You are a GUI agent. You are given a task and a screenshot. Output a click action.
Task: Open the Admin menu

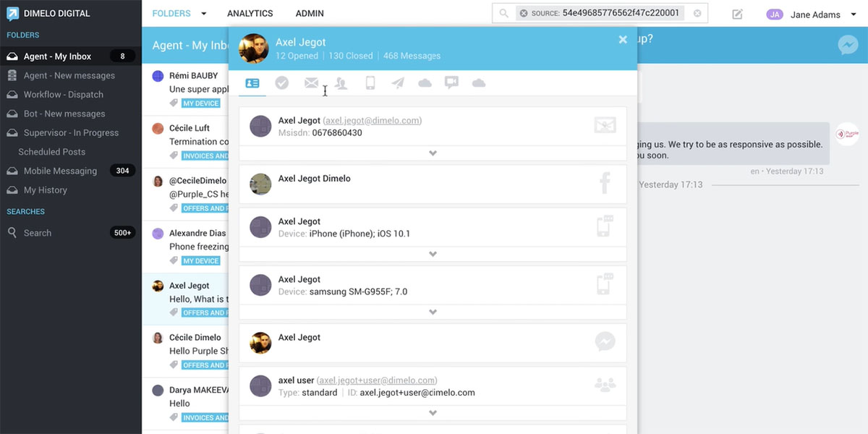[x=310, y=13]
